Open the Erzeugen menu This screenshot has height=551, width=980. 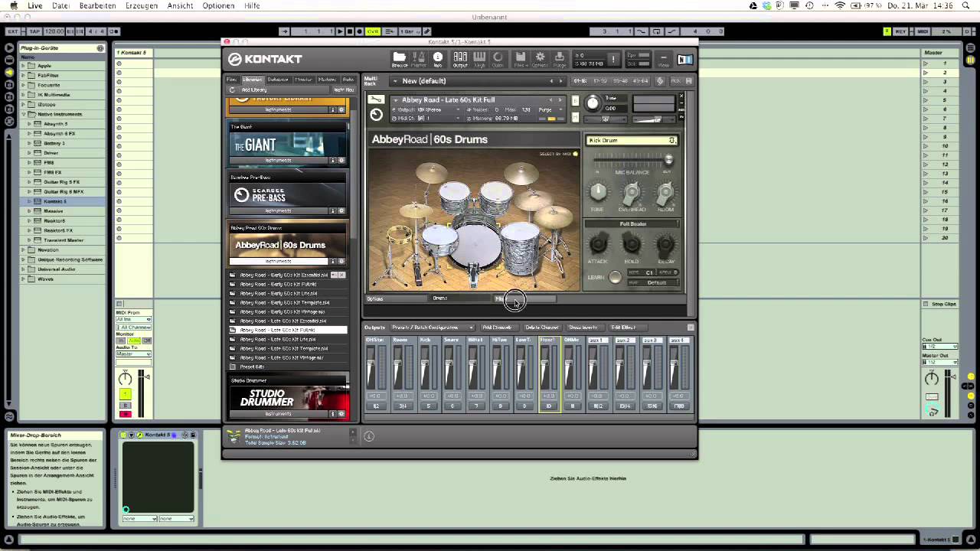[142, 5]
